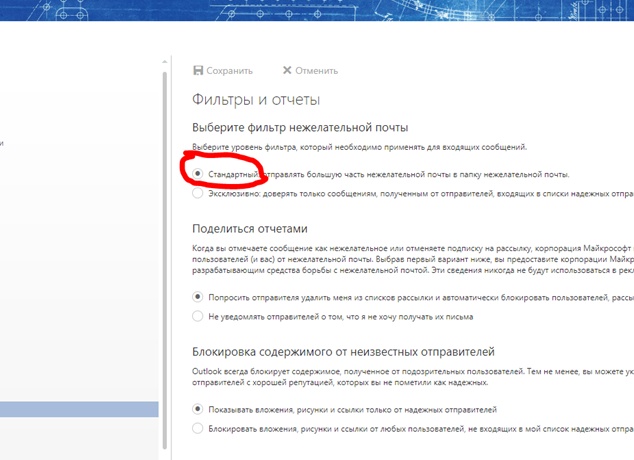Click Выберите фильтр нежелательной почты heading
This screenshot has width=634, height=460.
(x=300, y=128)
